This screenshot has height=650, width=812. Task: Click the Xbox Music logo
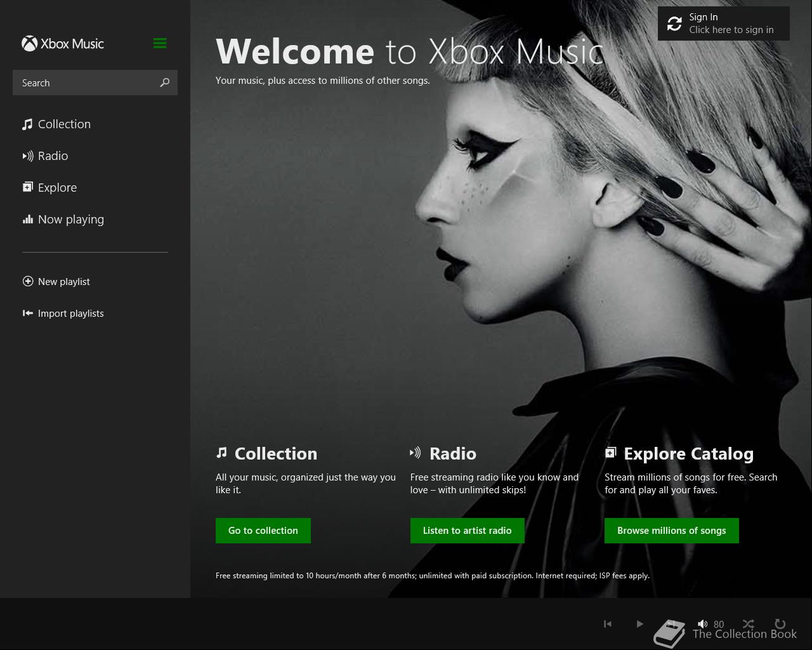click(63, 43)
